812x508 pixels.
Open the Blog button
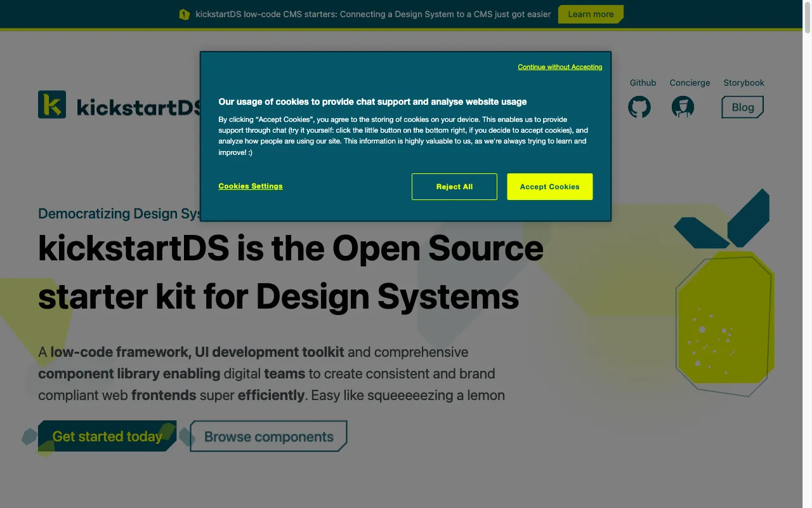coord(742,107)
